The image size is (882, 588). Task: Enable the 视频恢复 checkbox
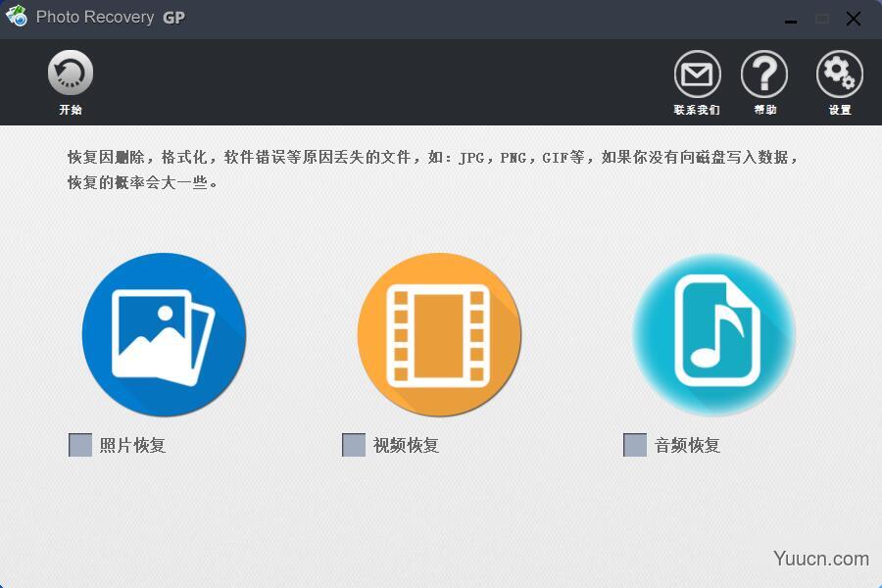354,445
